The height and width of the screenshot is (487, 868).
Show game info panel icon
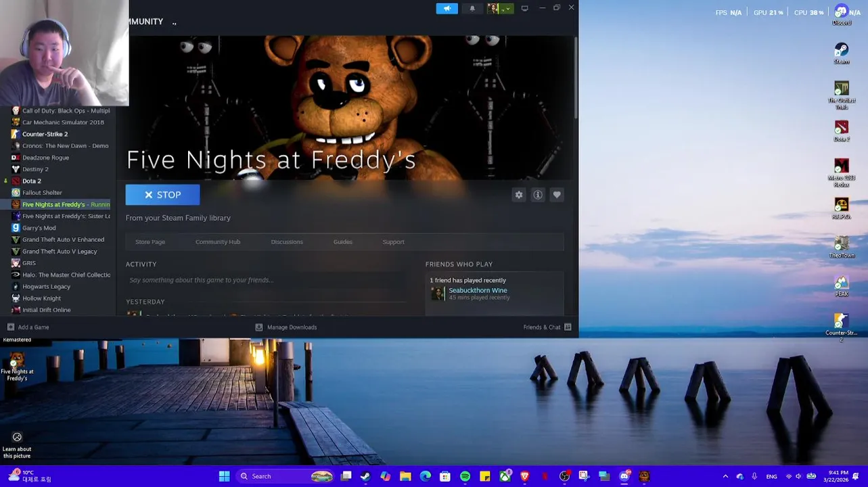coord(538,195)
